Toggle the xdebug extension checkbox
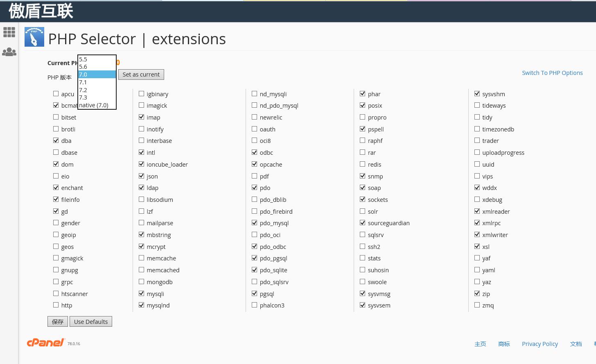This screenshot has height=364, width=596. pyautogui.click(x=477, y=199)
